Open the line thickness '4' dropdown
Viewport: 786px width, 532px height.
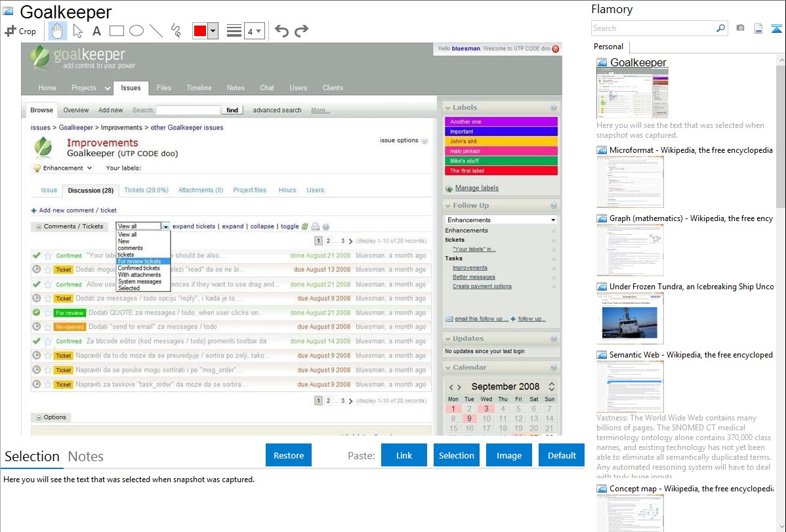pos(254,31)
